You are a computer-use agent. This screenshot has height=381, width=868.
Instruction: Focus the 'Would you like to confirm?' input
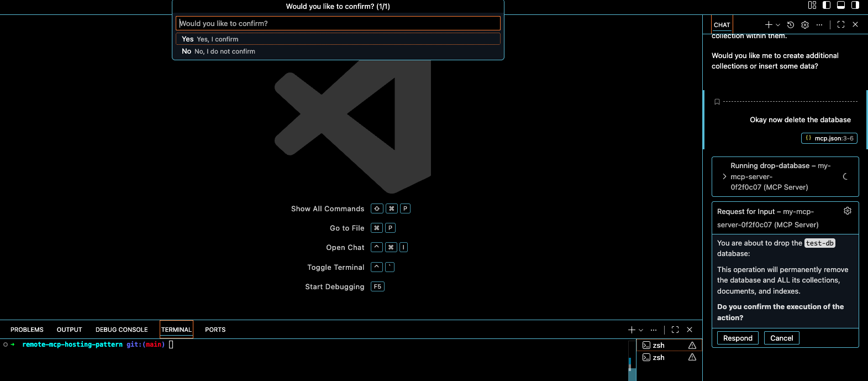click(x=338, y=23)
